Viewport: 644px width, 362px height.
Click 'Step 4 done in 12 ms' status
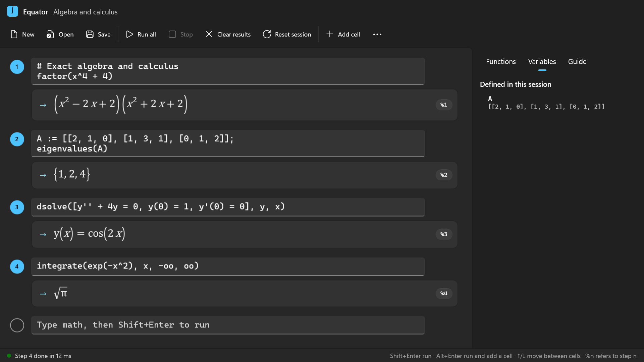[x=43, y=356]
